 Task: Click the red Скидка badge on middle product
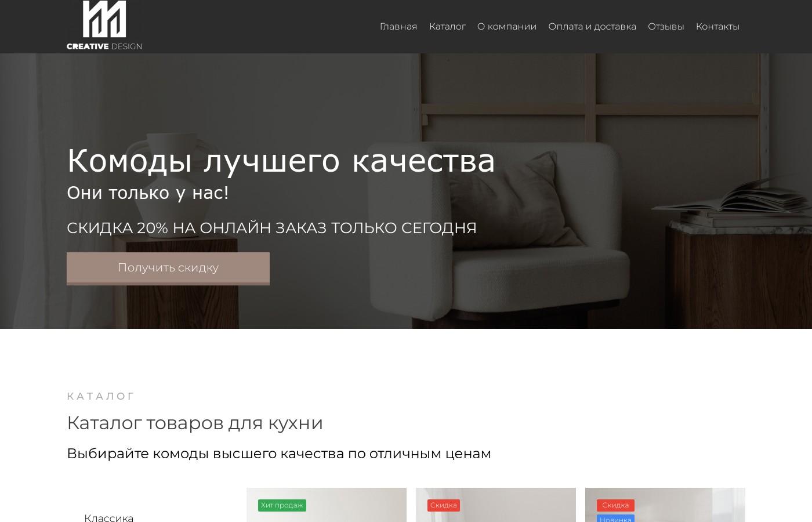pos(443,505)
